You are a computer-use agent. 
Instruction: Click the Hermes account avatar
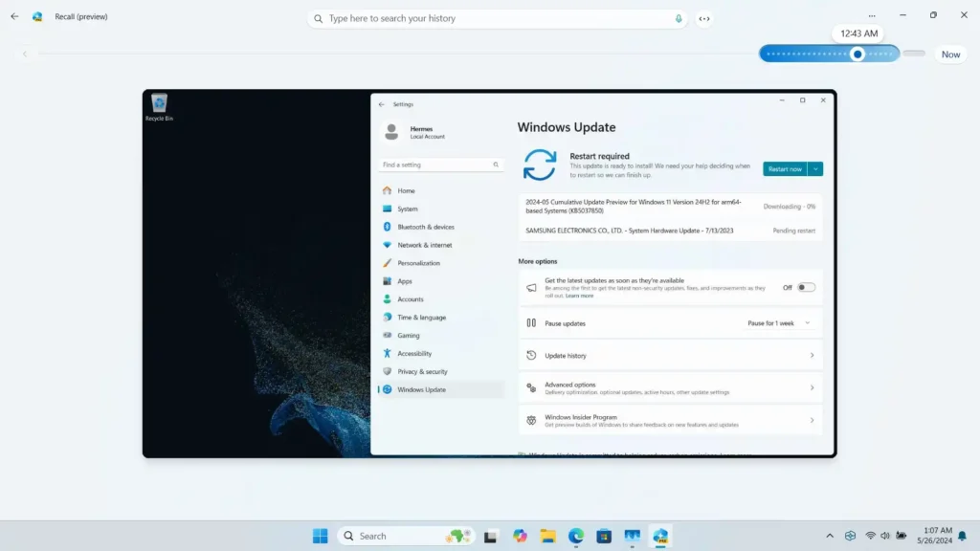tap(391, 132)
